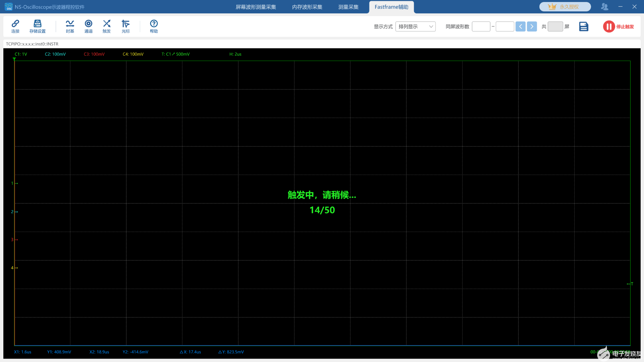
Task: Open the 通道 channel settings
Action: (89, 26)
